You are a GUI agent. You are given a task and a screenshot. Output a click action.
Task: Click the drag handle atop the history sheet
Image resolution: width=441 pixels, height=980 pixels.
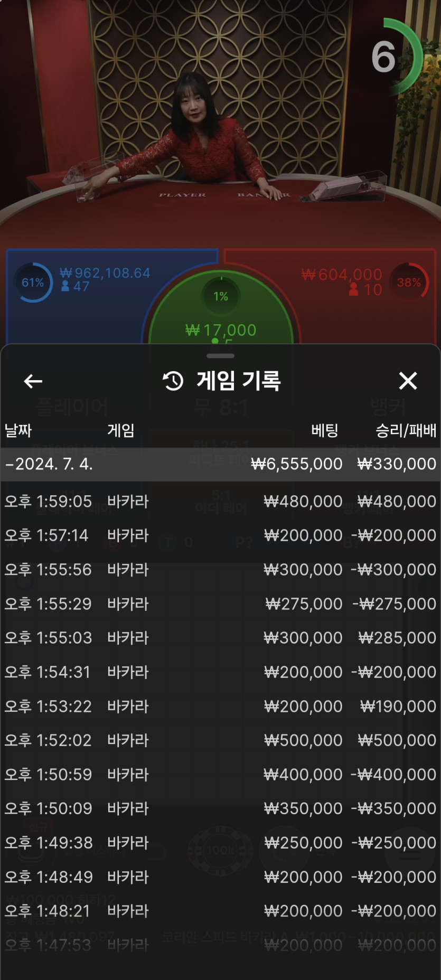point(220,355)
